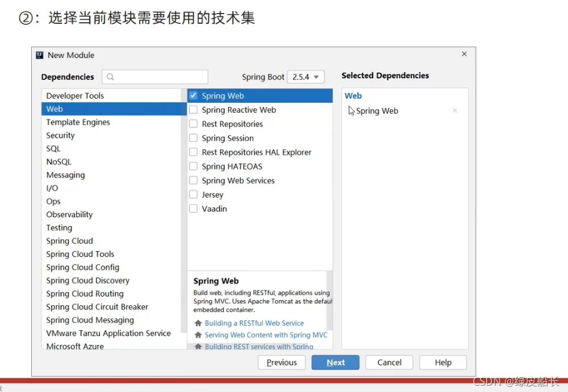Select the Testing category
This screenshot has width=568, height=392.
[111, 227]
